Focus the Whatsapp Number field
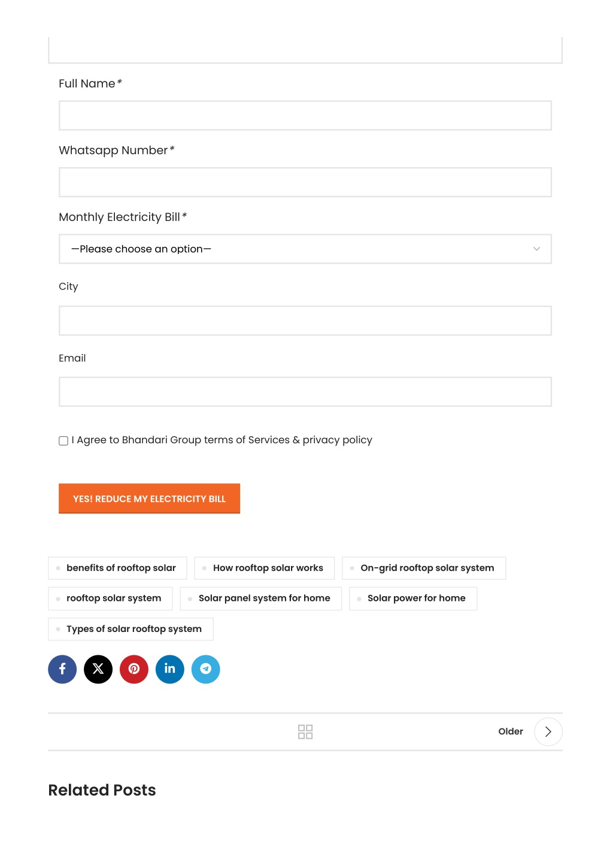This screenshot has height=868, width=613. pyautogui.click(x=305, y=182)
